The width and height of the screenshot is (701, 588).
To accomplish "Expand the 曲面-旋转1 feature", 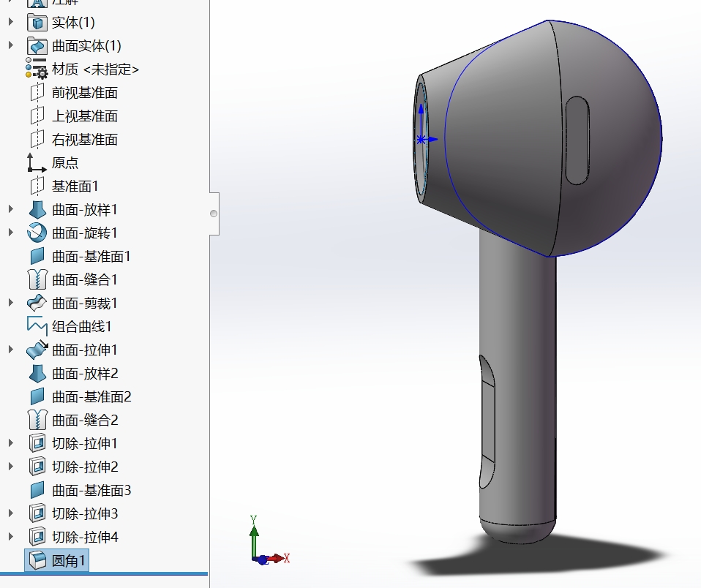I will pos(11,233).
